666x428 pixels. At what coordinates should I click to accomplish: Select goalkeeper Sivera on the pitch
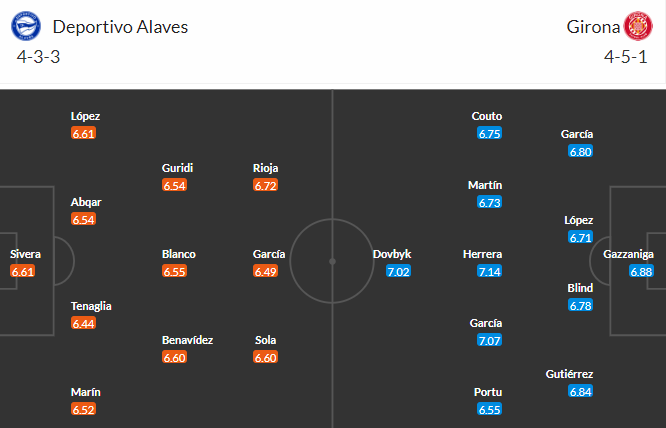click(x=25, y=254)
